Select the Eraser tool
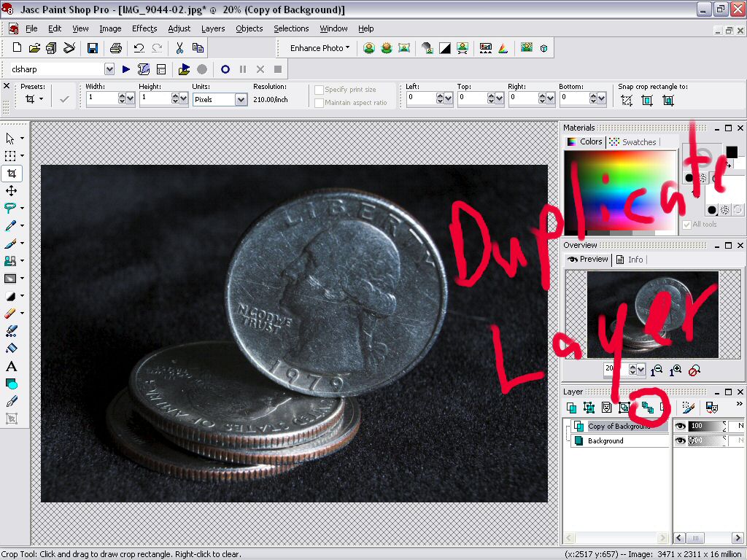This screenshot has height=560, width=747. [11, 313]
